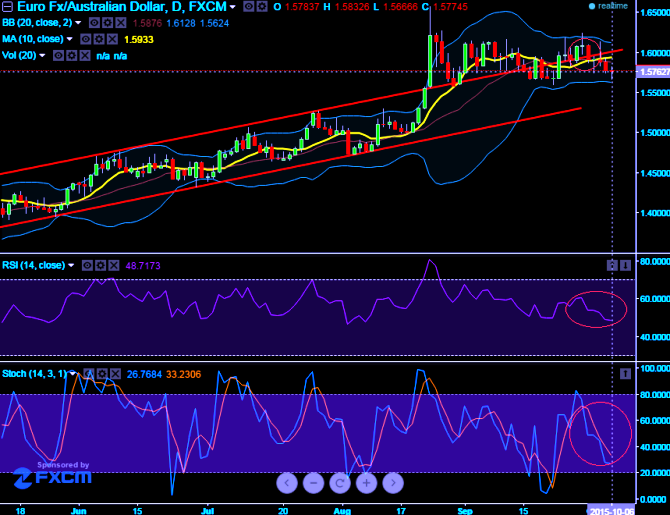
Task: Click the MA (10, close) indicator label
Action: [33, 39]
